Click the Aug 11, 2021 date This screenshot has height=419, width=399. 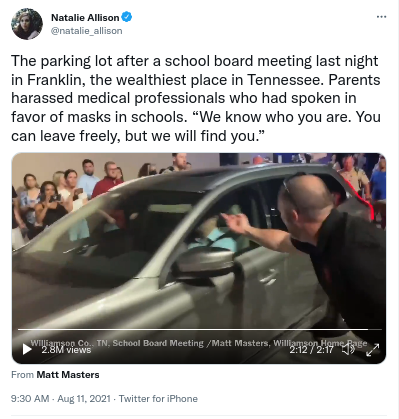tap(84, 399)
